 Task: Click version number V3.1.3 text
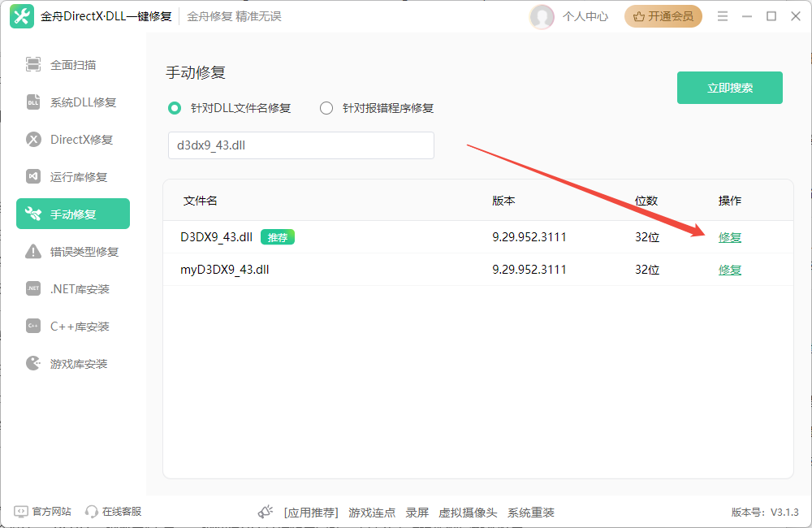click(x=784, y=513)
